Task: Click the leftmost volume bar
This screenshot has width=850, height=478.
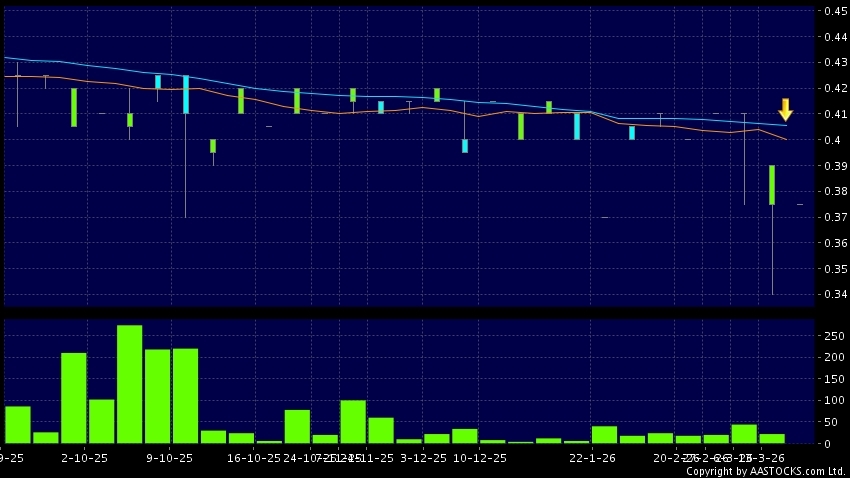Action: [17, 424]
